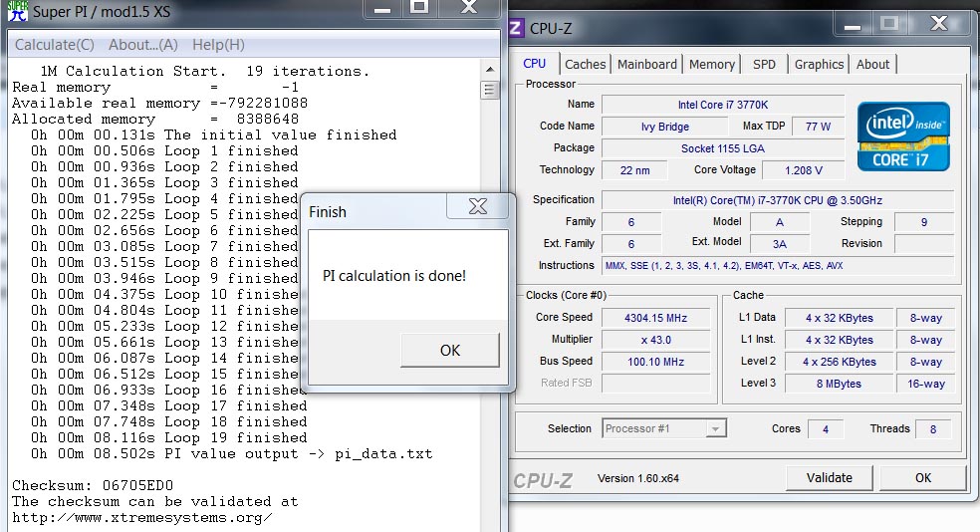The height and width of the screenshot is (532, 980).
Task: Switch to the Caches tab in CPU-Z
Action: [585, 64]
